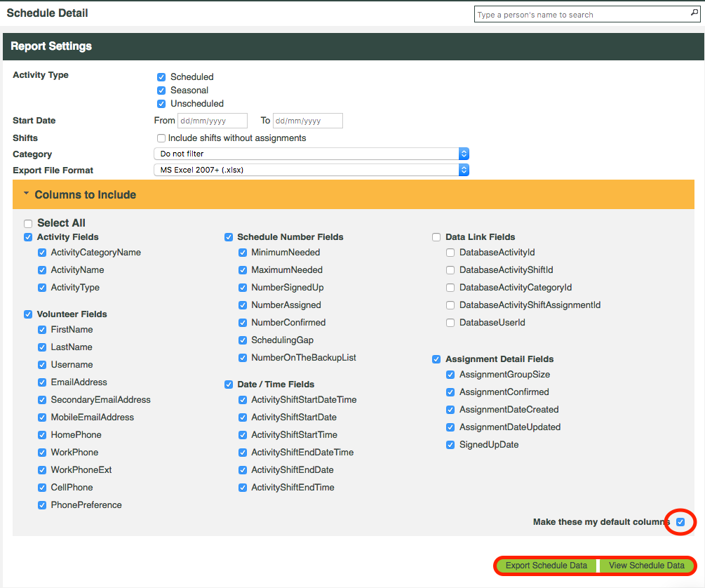Image resolution: width=705 pixels, height=588 pixels.
Task: Uncheck the Seasonal activity type
Action: pos(161,91)
